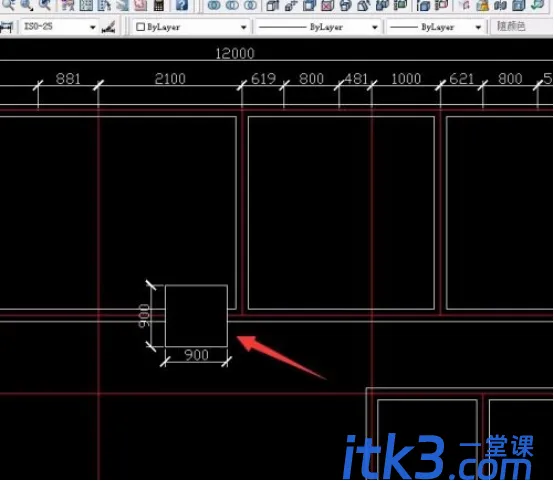Click the dimension tool icon left of ISO-25

(x=7, y=27)
